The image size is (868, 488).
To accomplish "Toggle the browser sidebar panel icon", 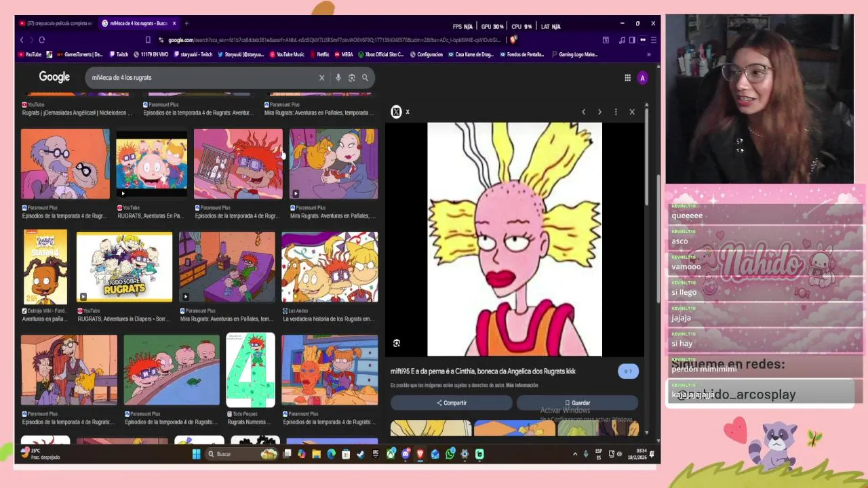I will coord(632,40).
